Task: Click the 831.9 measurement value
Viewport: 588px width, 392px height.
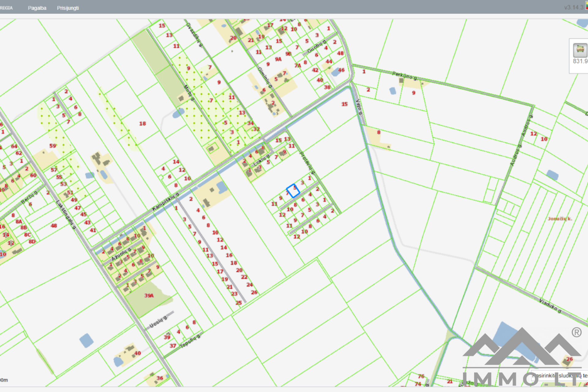Action: click(580, 61)
